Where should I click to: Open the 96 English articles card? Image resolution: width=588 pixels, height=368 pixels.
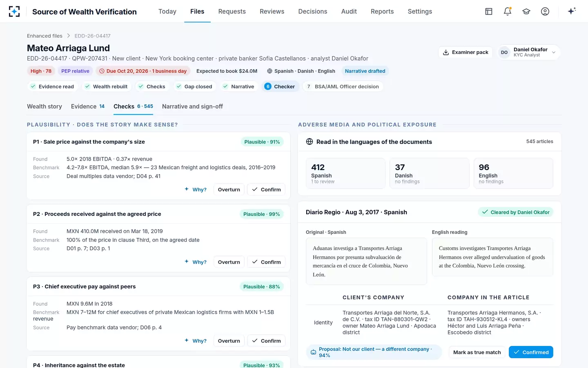tap(513, 173)
